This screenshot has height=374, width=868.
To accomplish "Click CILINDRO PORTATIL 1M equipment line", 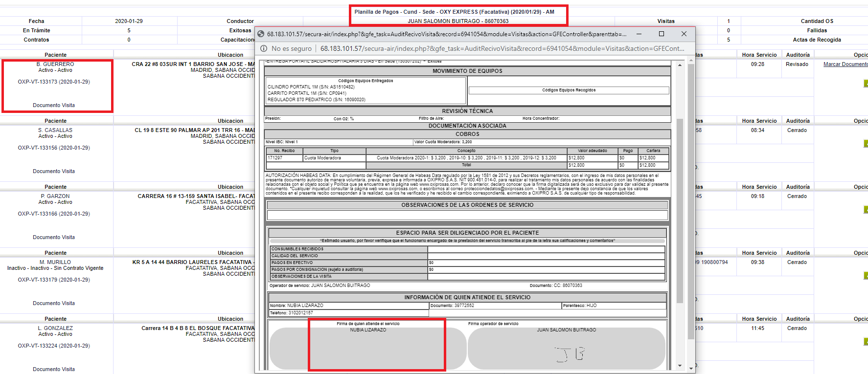I will tap(311, 87).
